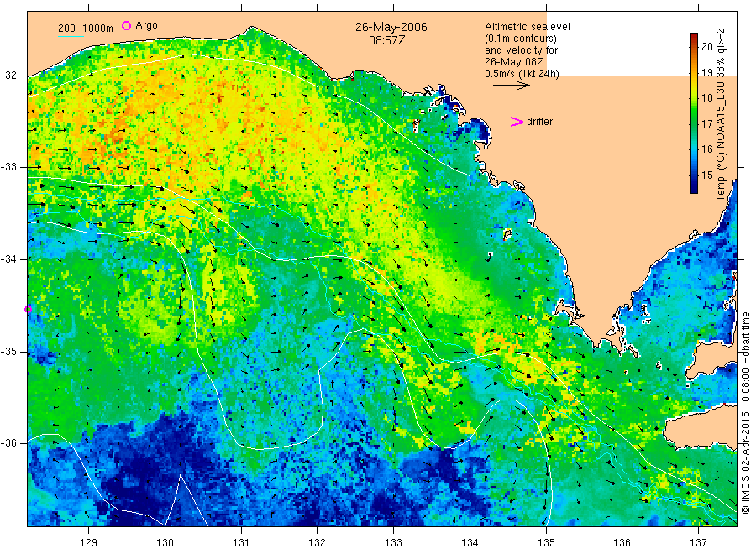Click the '(0.1m contours)' text
This screenshot has height=554, width=756.
coord(521,39)
